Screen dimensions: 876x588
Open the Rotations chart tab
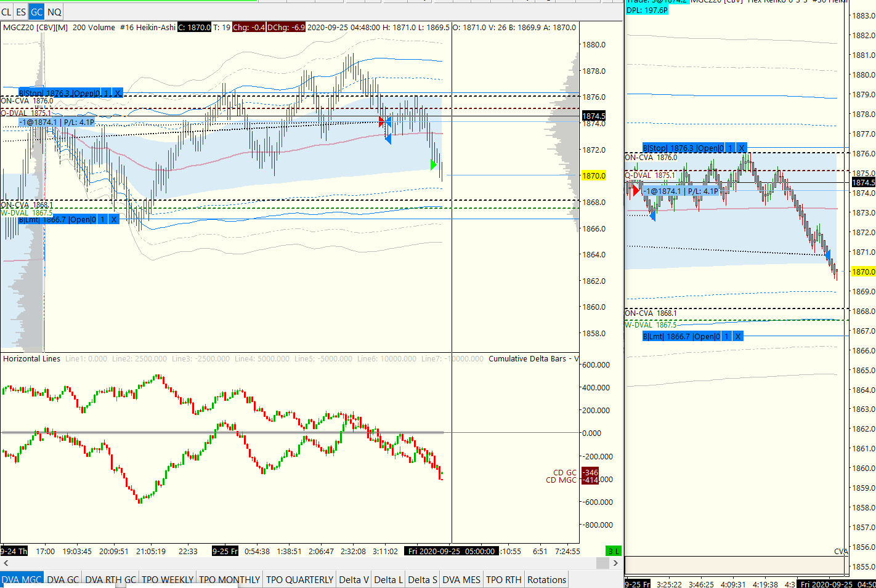pyautogui.click(x=546, y=579)
